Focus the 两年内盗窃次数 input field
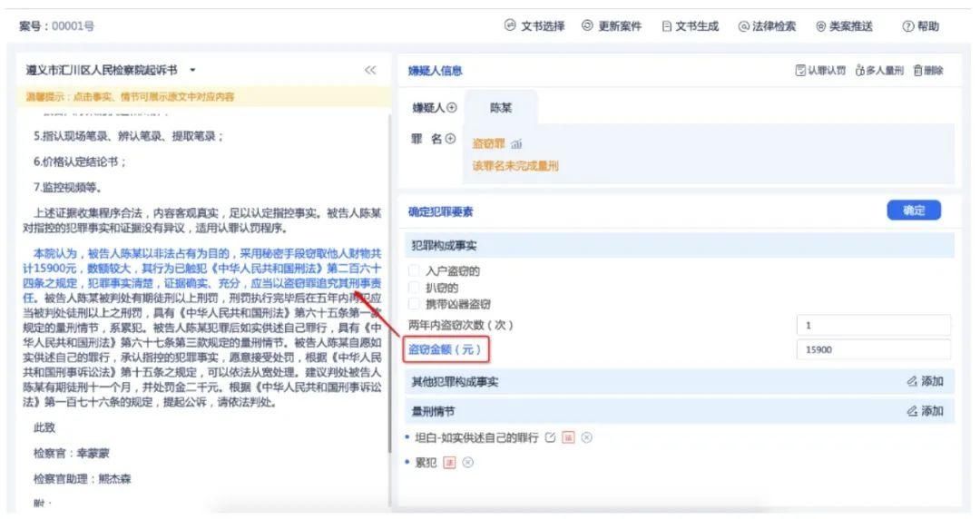Image resolution: width=980 pixels, height=519 pixels. pos(874,325)
